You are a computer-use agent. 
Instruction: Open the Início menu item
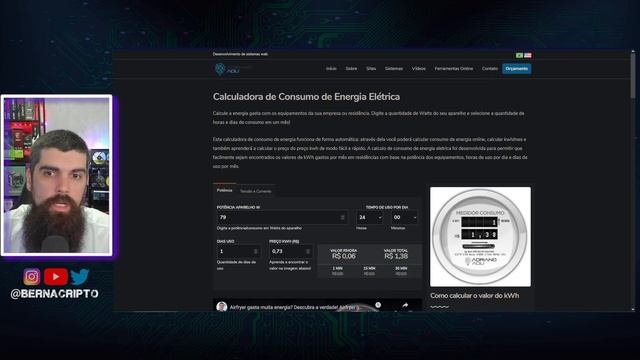[331, 69]
